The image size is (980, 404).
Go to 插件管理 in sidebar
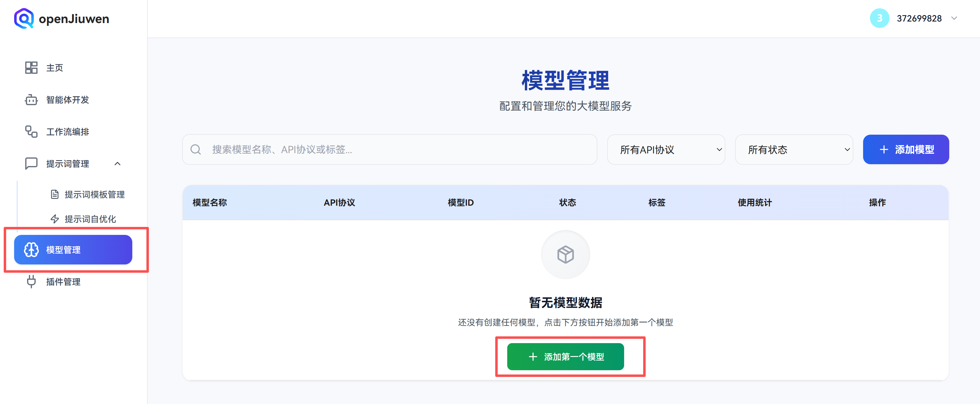[63, 282]
